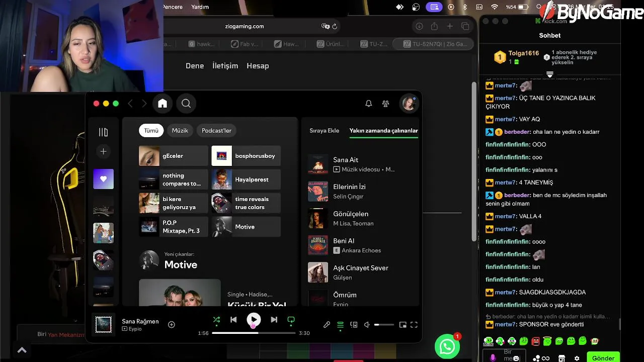Image resolution: width=644 pixels, height=362 pixels.
Task: Open friend activity icon in Spotify
Action: tap(385, 104)
